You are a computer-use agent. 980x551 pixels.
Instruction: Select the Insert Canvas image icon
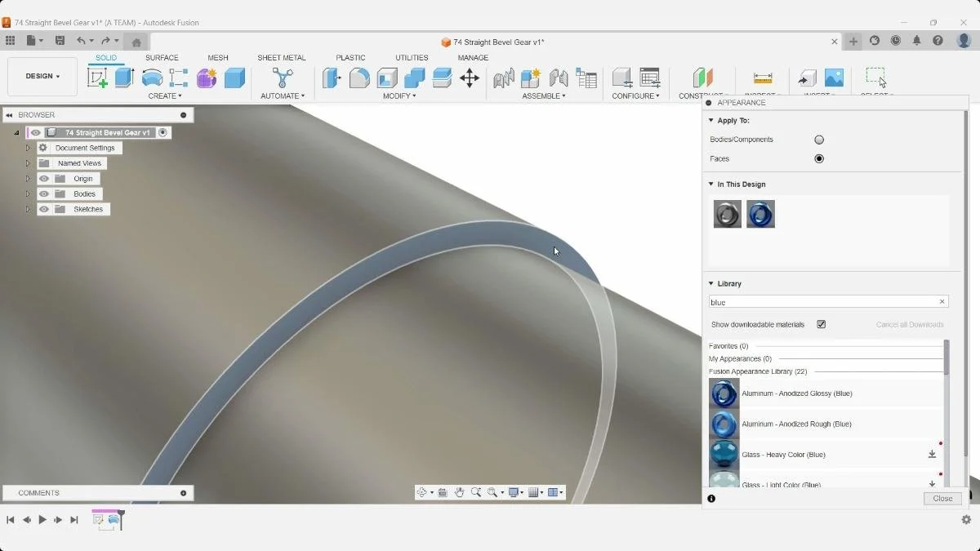click(834, 78)
